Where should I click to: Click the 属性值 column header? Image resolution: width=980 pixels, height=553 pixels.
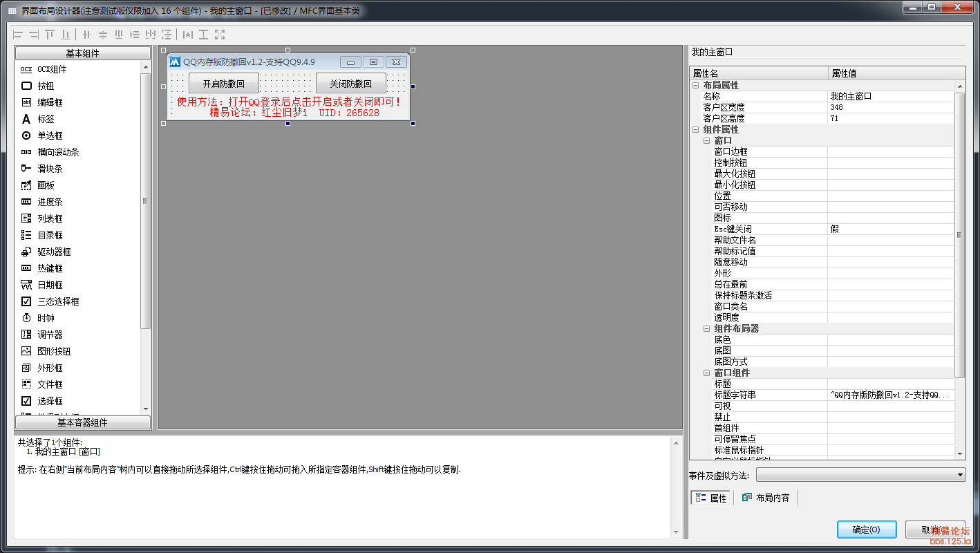point(896,73)
